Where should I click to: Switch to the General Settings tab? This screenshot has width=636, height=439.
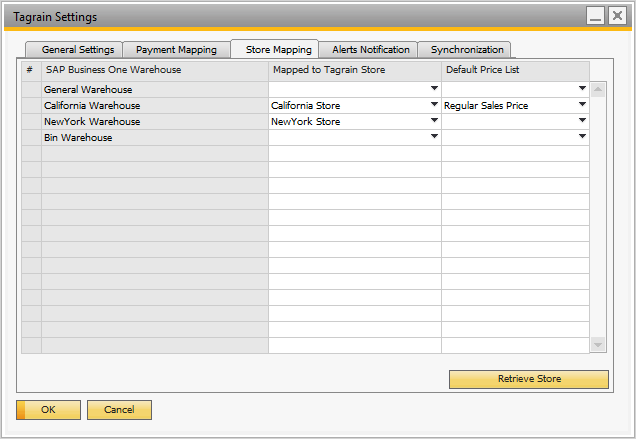(x=77, y=50)
